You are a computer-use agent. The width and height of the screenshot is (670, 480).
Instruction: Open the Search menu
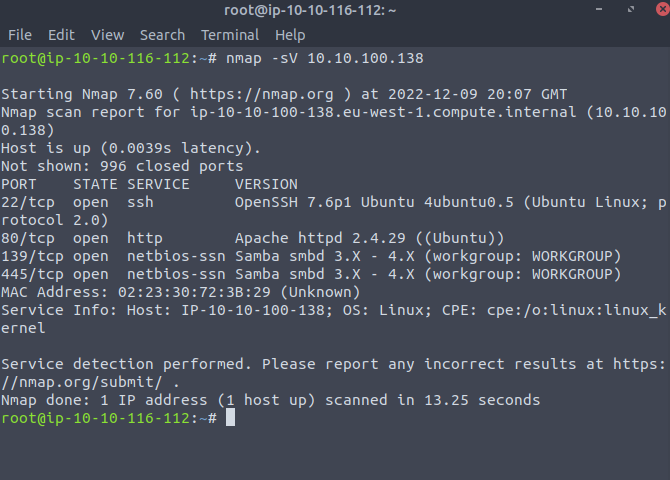[162, 35]
